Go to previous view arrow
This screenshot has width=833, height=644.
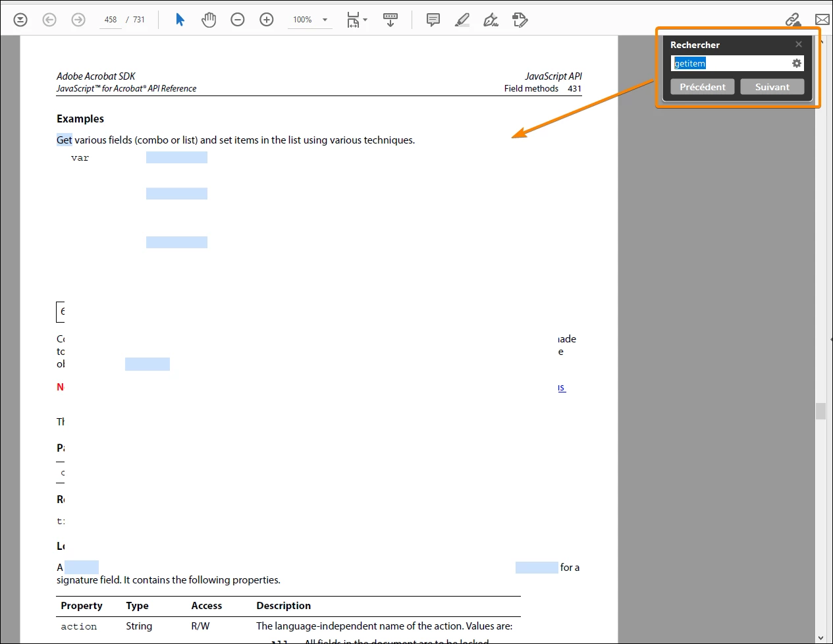49,20
